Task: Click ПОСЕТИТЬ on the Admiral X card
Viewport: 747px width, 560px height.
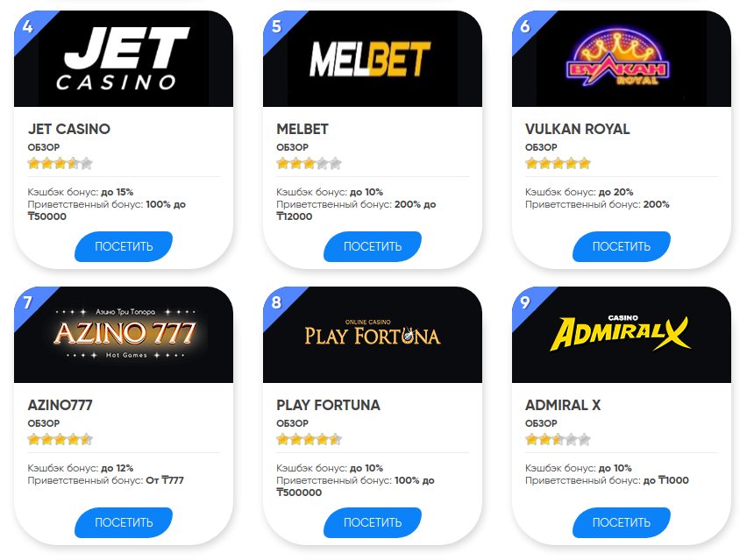Action: (x=622, y=523)
